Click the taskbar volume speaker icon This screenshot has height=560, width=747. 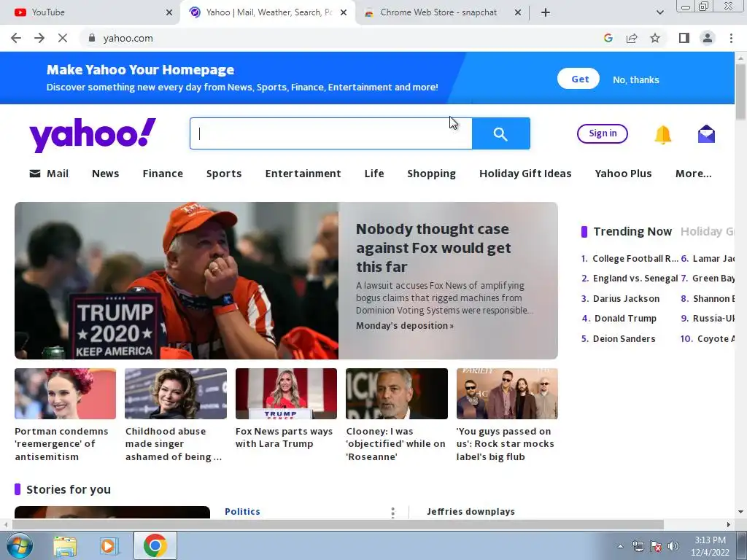tap(673, 546)
